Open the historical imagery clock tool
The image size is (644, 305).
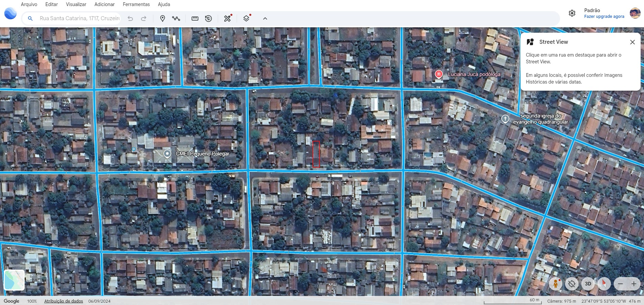(x=208, y=19)
